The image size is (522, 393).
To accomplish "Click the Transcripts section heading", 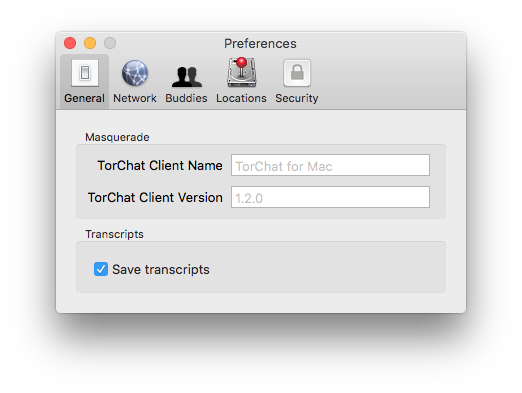I will pyautogui.click(x=114, y=234).
